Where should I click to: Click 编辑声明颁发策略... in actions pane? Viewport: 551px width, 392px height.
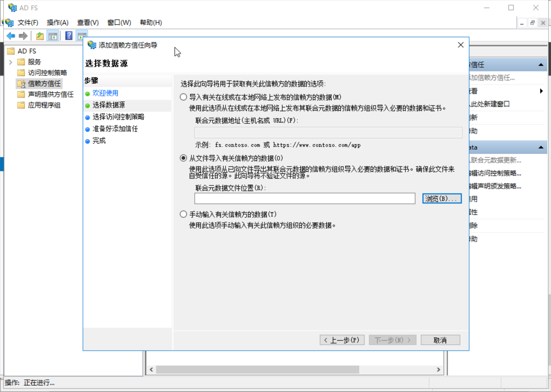pos(495,186)
